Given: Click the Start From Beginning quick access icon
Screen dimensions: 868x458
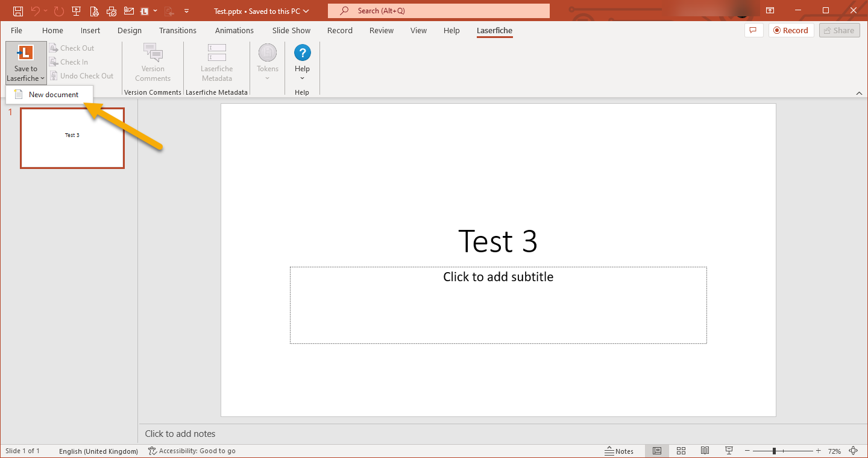Looking at the screenshot, I should click(x=76, y=11).
